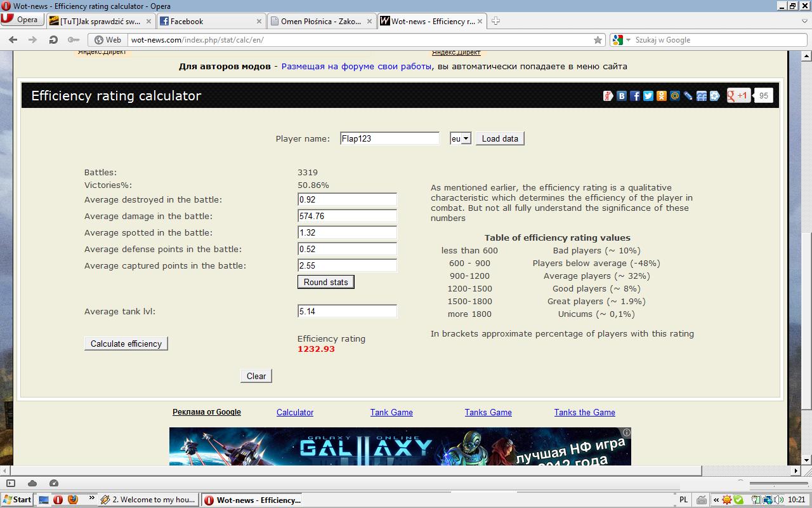Reload the current page
The height and width of the screenshot is (508, 812).
coord(53,39)
